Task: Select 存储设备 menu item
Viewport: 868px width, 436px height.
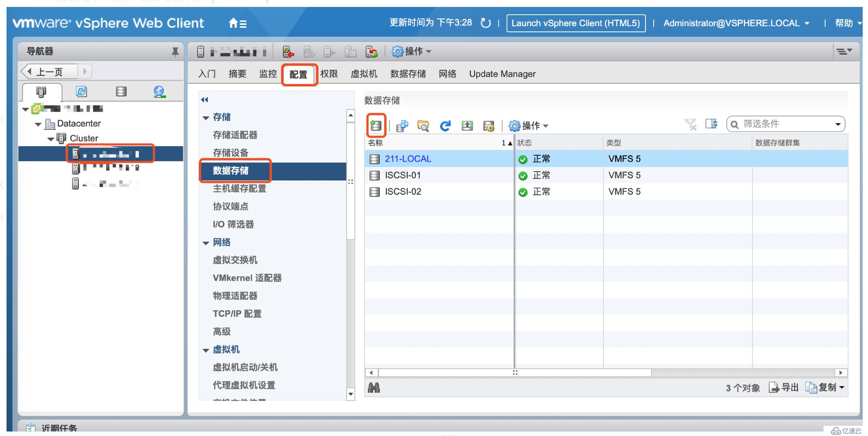Action: click(231, 153)
